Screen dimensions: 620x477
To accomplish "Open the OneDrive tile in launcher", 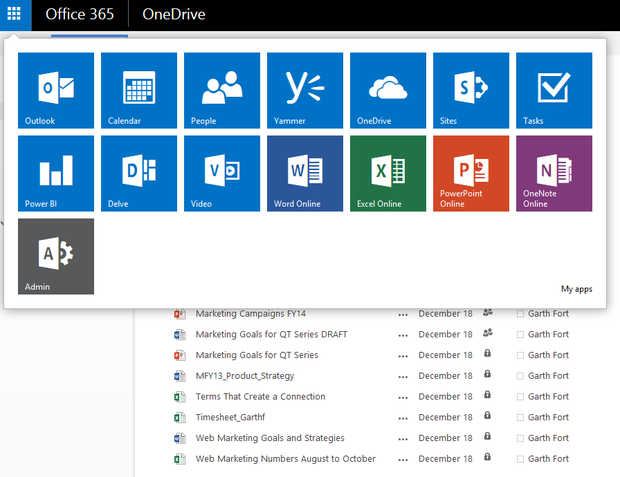I will click(388, 91).
